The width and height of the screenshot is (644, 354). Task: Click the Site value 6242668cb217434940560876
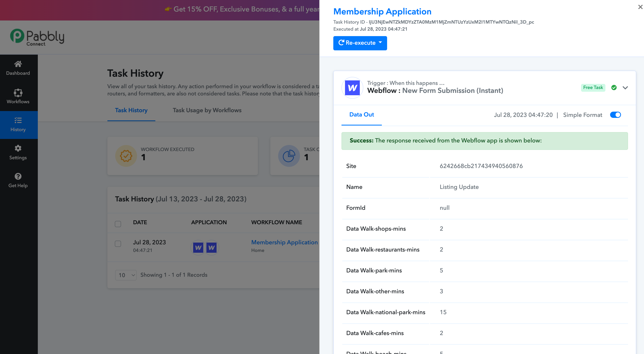click(x=481, y=166)
